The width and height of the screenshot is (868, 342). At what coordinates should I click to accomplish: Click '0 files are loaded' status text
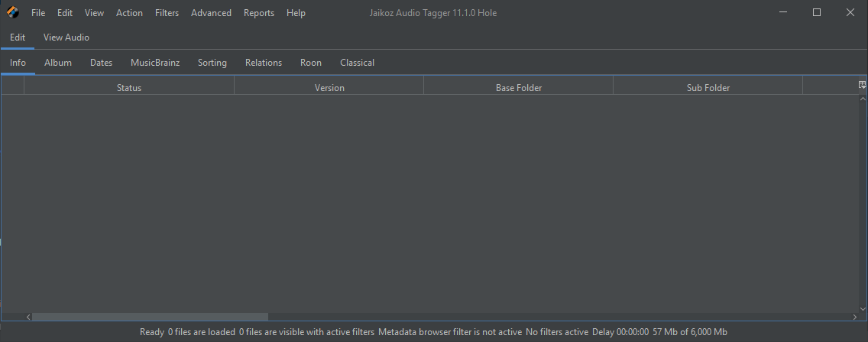[x=202, y=332]
